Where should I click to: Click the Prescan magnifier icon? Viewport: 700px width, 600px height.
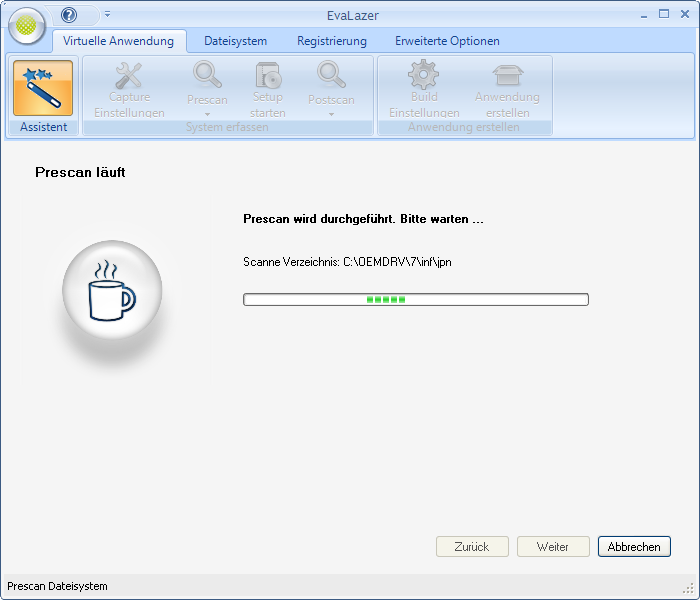[207, 75]
